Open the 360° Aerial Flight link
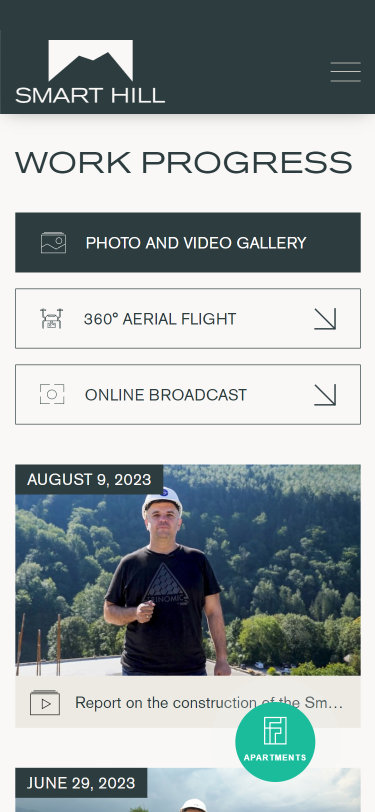Screen dimensions: 375x812 click(188, 318)
